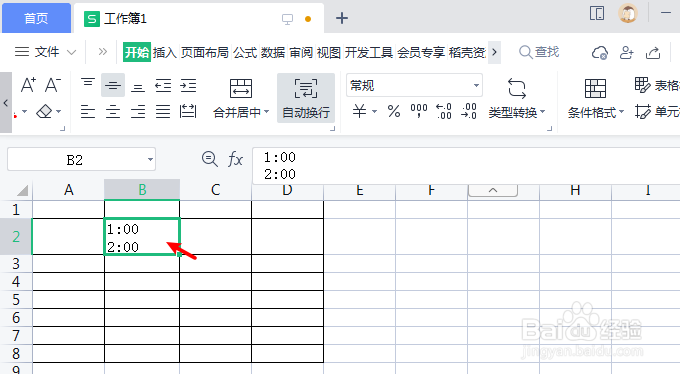Open the font color dropdown arrow
The width and height of the screenshot is (680, 374).
(24, 112)
